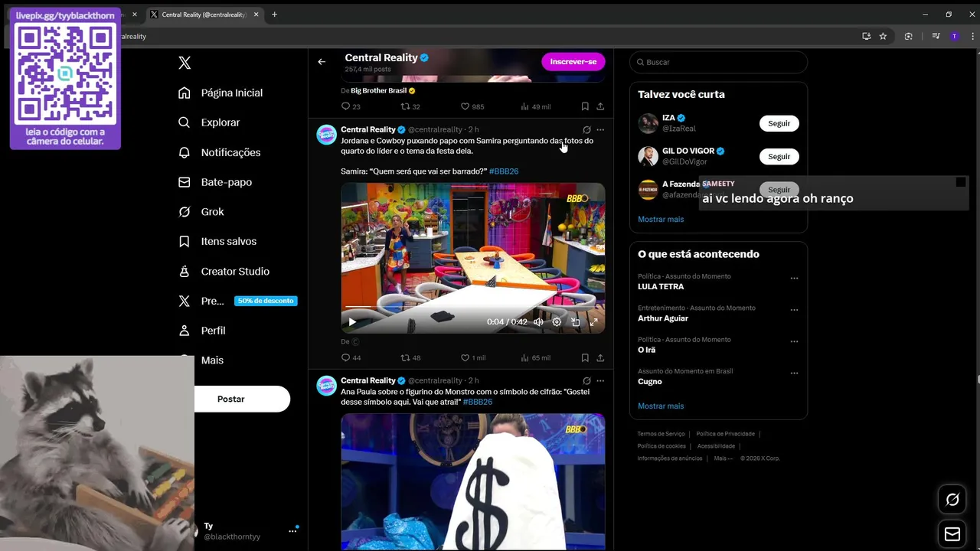Open Central Reality avatar on first post
The image size is (980, 551).
point(327,135)
